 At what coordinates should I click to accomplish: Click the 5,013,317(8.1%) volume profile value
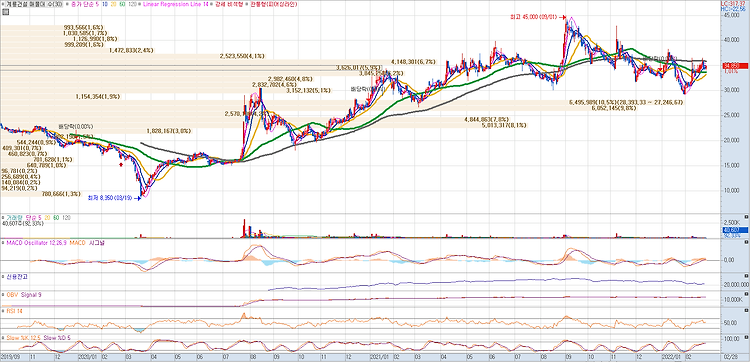click(504, 125)
